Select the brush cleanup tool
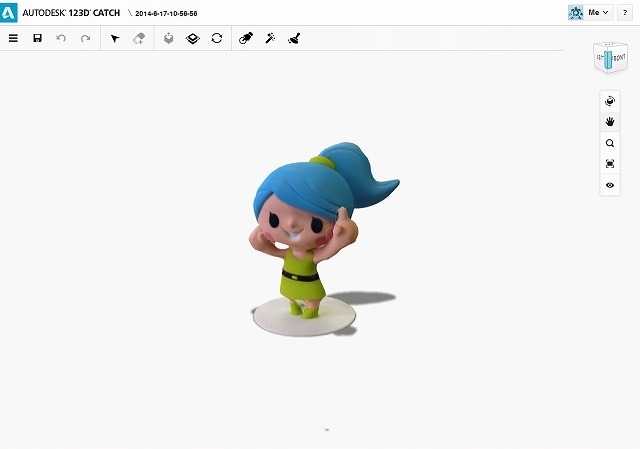The width and height of the screenshot is (640, 449). [x=294, y=38]
